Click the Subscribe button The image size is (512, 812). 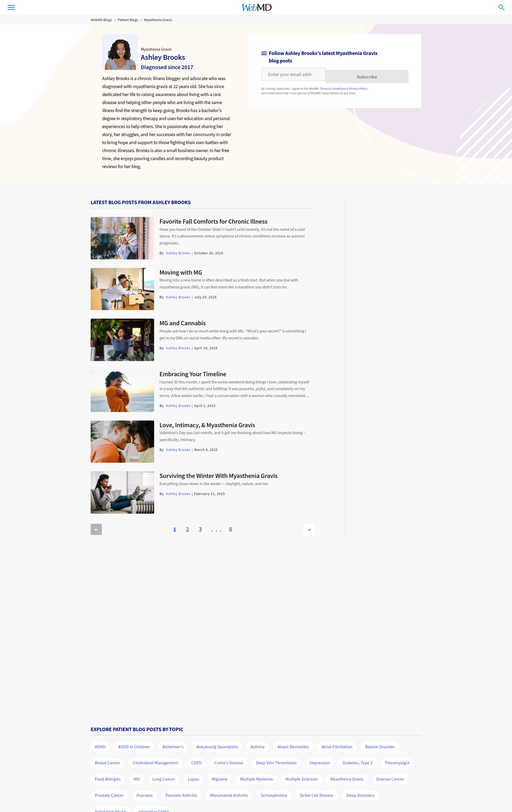pos(367,77)
